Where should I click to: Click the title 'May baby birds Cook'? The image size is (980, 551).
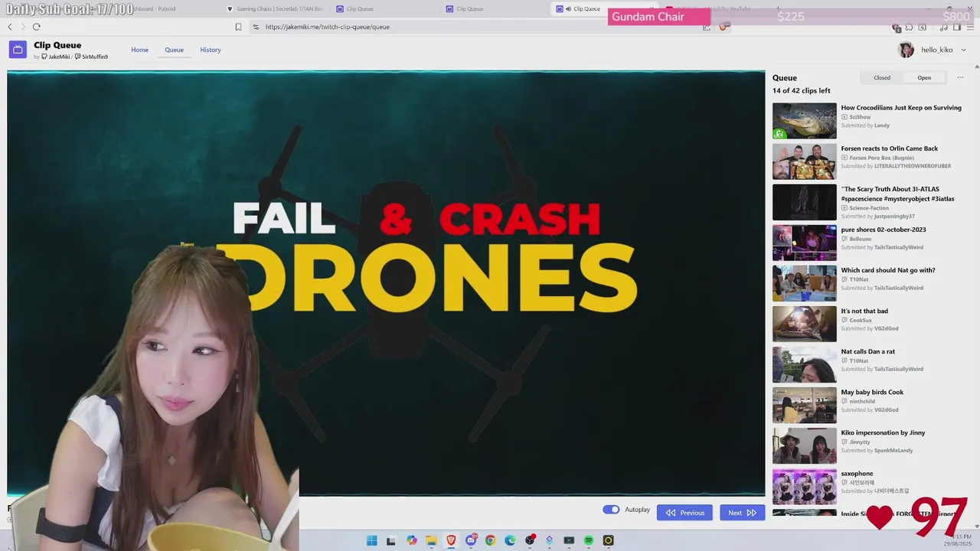[x=872, y=392]
